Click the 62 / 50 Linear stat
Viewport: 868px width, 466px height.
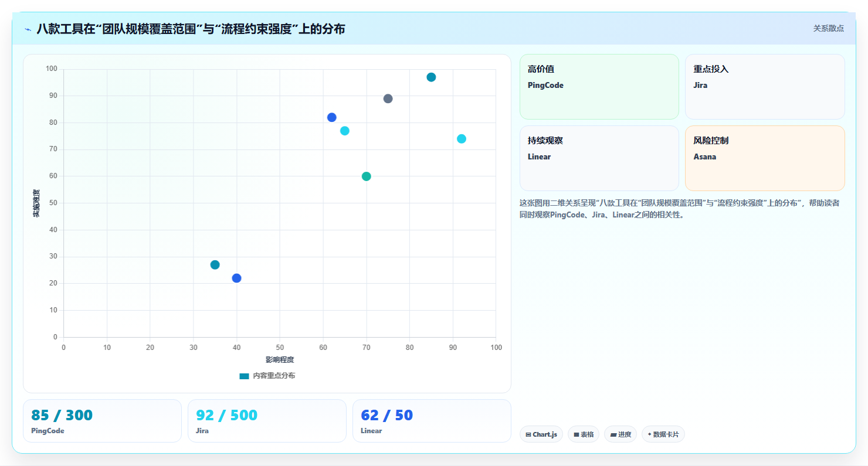[432, 421]
